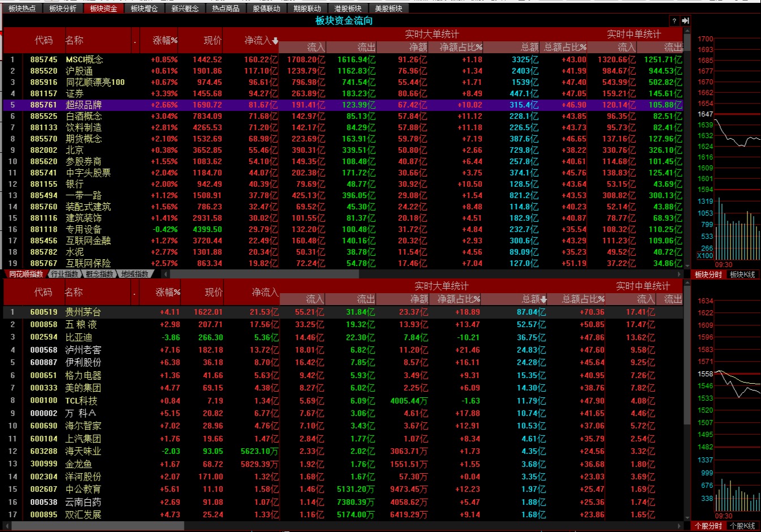Select 地域指数 sub-tab

coord(135,274)
